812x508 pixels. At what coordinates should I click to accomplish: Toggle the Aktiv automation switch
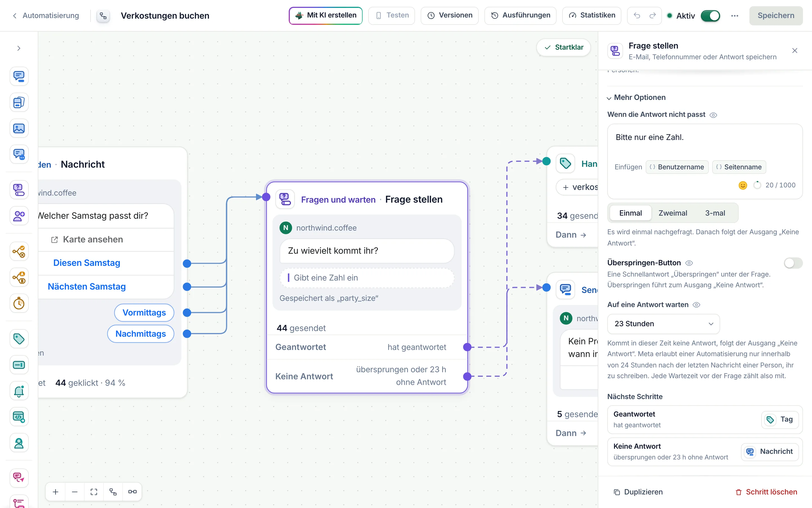point(710,16)
